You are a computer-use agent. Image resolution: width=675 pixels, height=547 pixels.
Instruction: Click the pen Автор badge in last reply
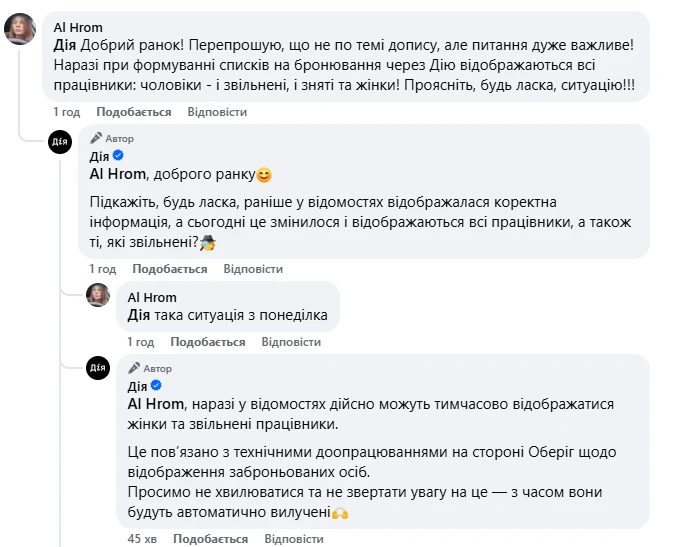pos(150,368)
